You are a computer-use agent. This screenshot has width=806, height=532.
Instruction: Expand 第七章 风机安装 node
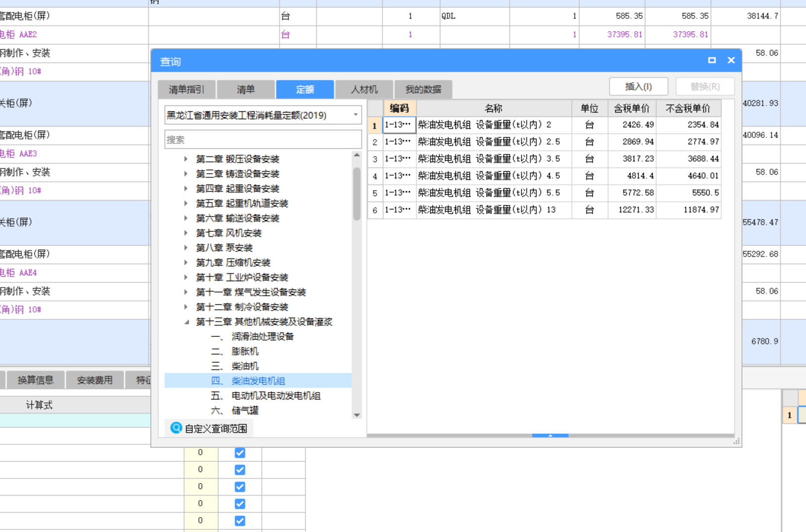click(186, 233)
